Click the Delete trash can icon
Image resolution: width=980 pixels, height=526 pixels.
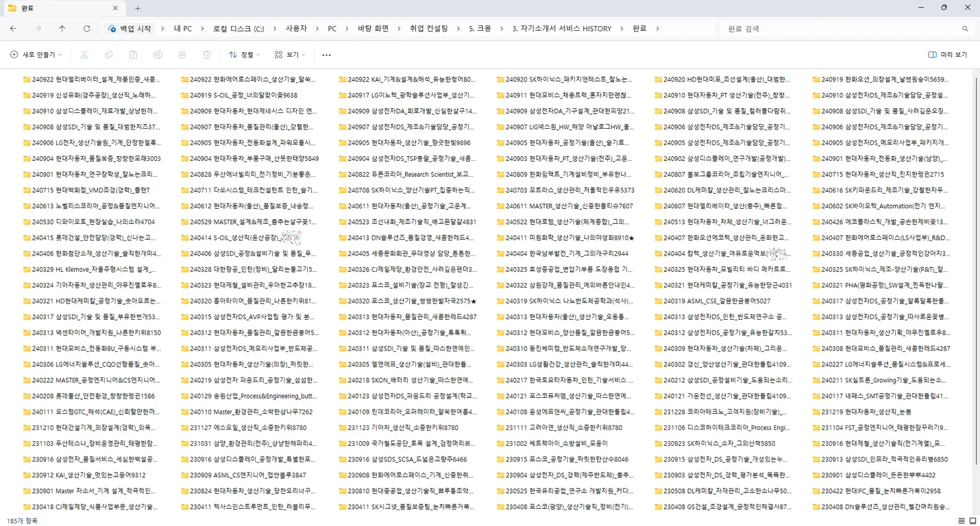[207, 55]
